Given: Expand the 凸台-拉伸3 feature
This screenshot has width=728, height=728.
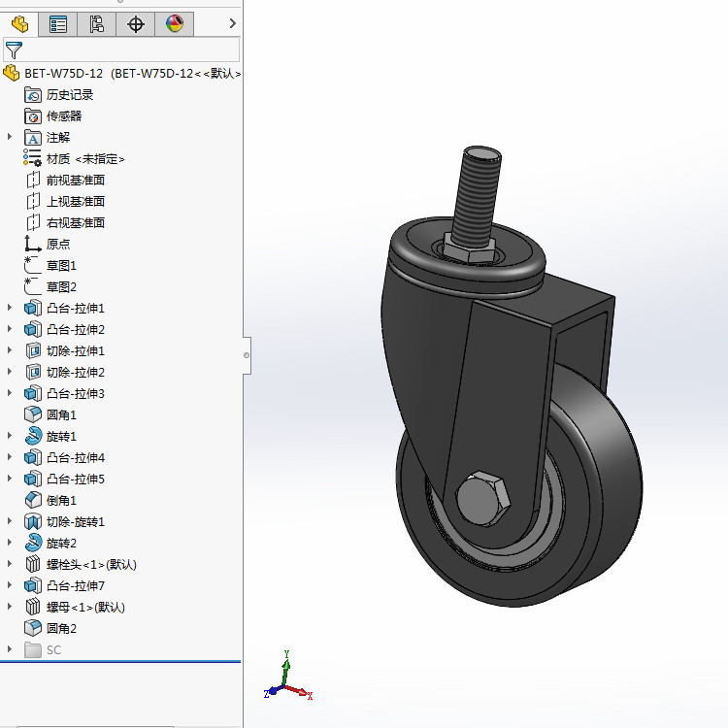Looking at the screenshot, I should (x=10, y=393).
